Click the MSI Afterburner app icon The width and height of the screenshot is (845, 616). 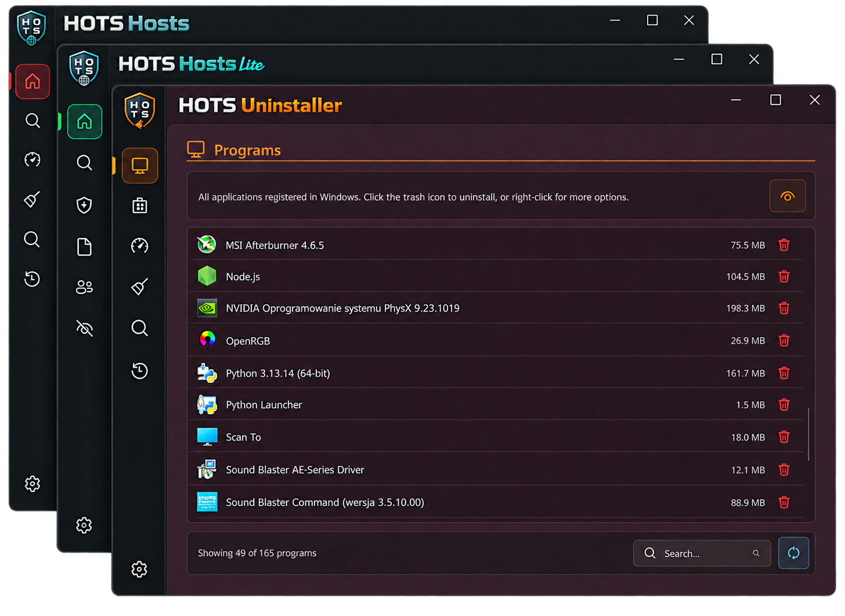click(207, 244)
